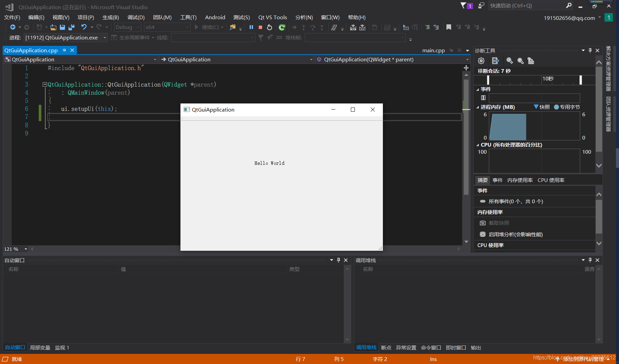Zoom in on the diagnostics timeline with magnifier icon

pyautogui.click(x=509, y=61)
